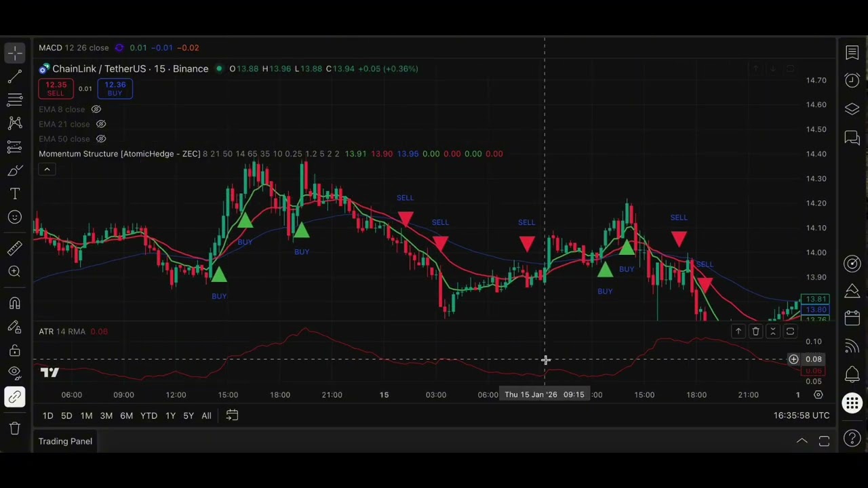Open the time zone clock menu
This screenshot has height=488, width=868.
[x=802, y=415]
